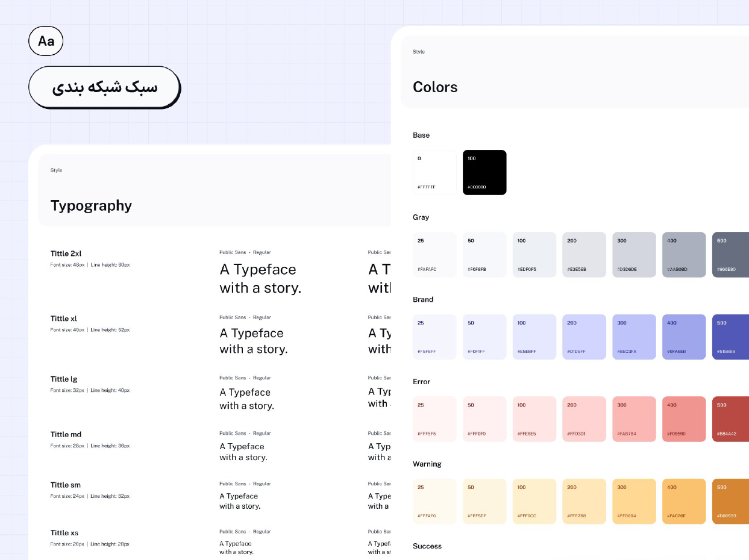Click the Tittle md font size details

(90, 446)
